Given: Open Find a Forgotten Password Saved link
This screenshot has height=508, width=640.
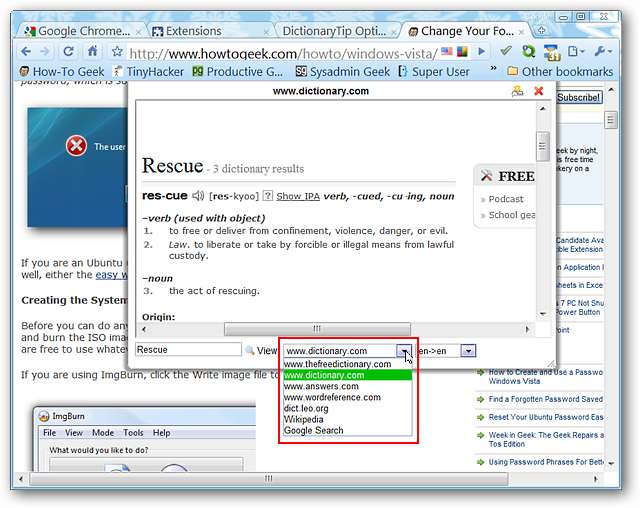Looking at the screenshot, I should [545, 399].
